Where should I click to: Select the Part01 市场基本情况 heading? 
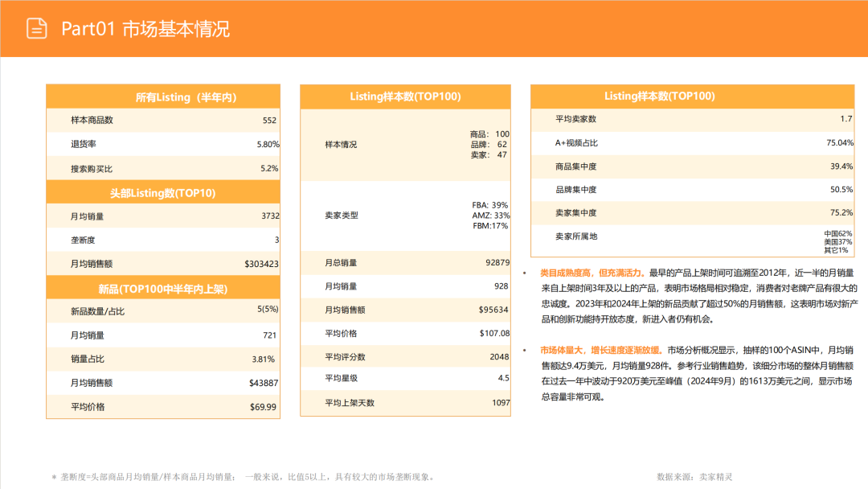pos(145,29)
